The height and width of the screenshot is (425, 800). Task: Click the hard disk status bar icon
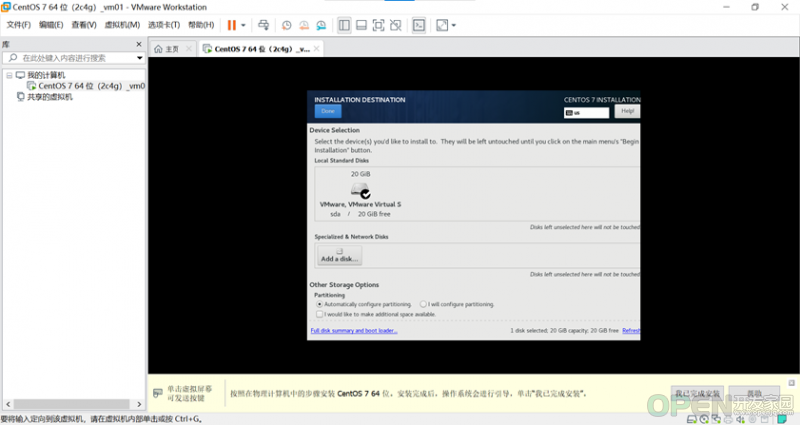(x=692, y=419)
